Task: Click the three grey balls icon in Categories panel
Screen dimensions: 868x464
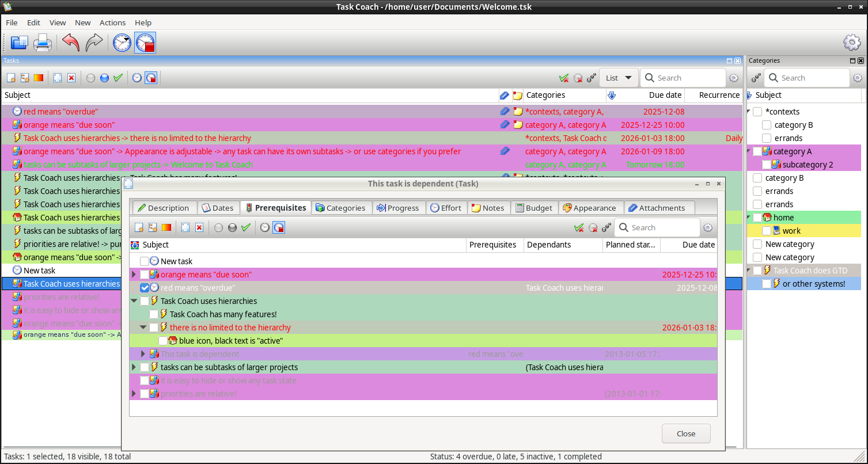Action: click(756, 78)
